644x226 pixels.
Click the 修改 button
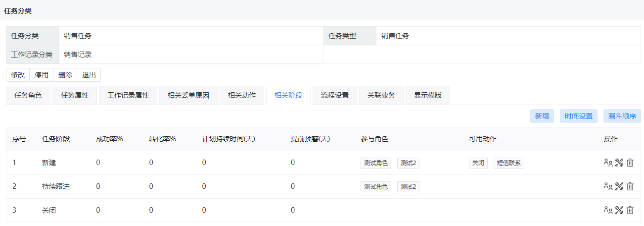click(x=18, y=75)
